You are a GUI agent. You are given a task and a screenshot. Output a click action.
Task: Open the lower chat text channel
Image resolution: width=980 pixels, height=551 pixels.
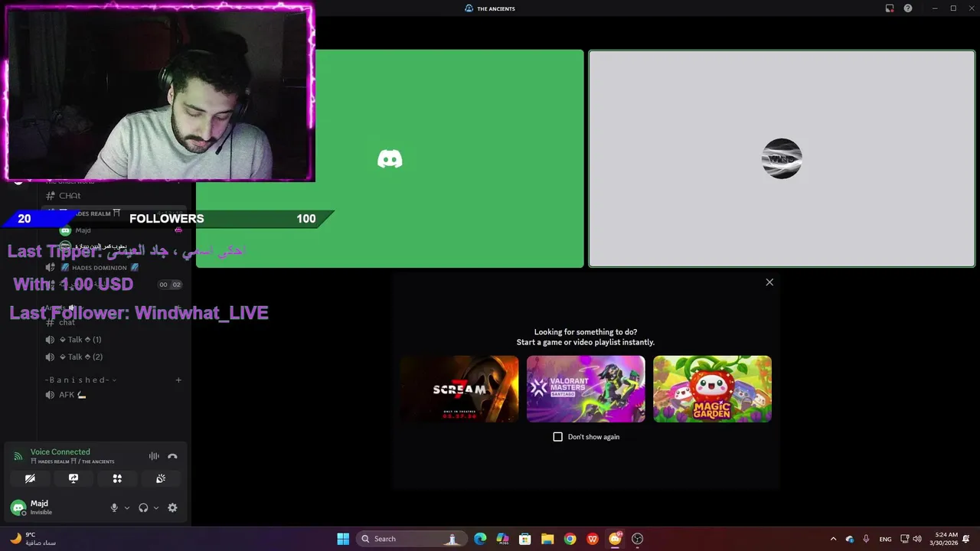(113, 322)
